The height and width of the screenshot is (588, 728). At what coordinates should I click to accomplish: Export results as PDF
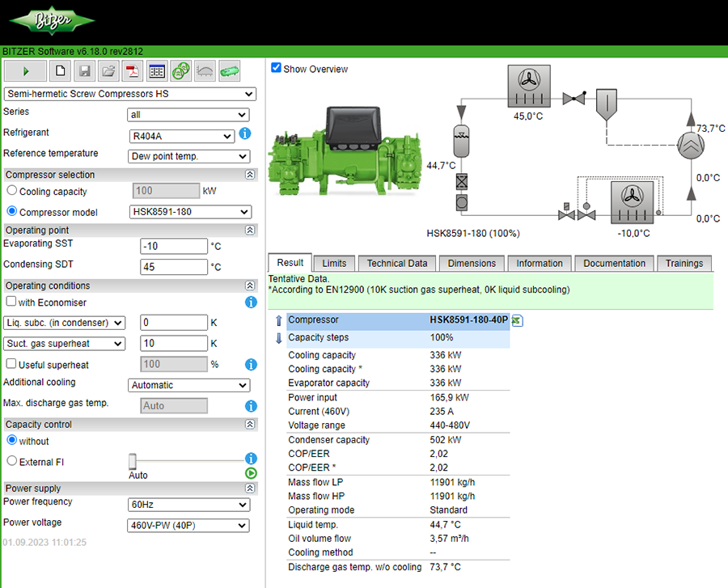coord(133,71)
